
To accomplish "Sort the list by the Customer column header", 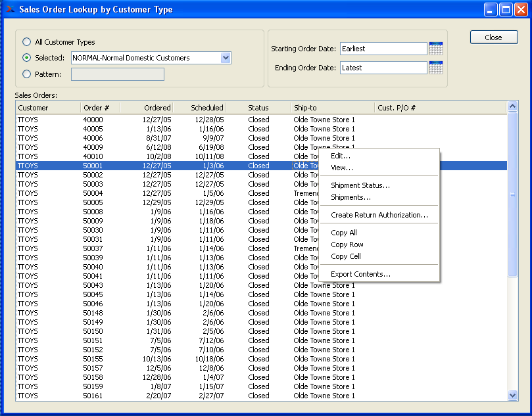I will pyautogui.click(x=48, y=108).
